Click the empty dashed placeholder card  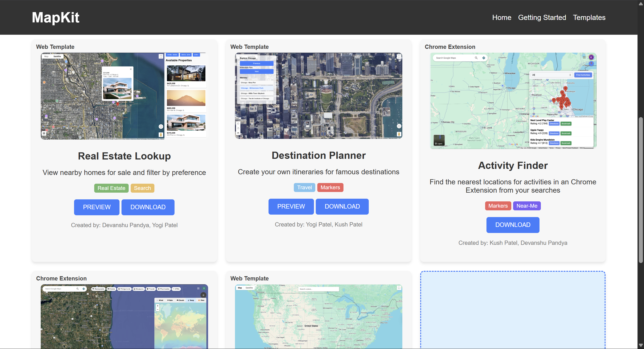point(512,310)
